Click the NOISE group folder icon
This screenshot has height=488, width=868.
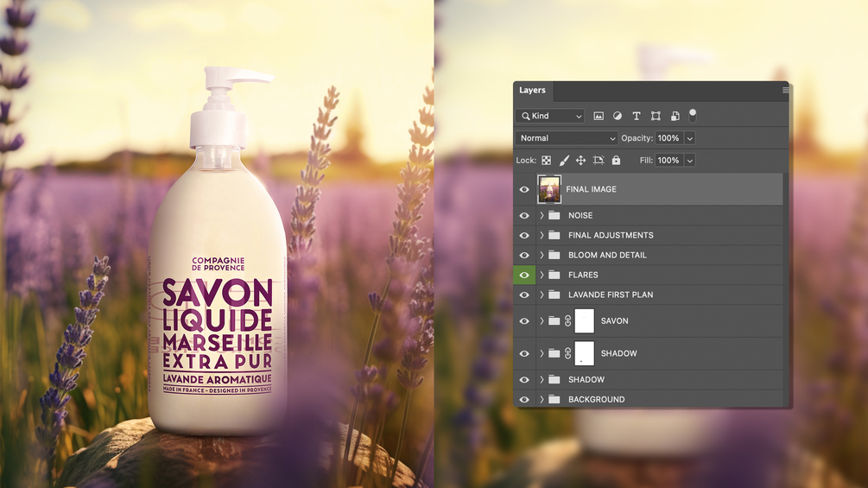click(x=554, y=215)
